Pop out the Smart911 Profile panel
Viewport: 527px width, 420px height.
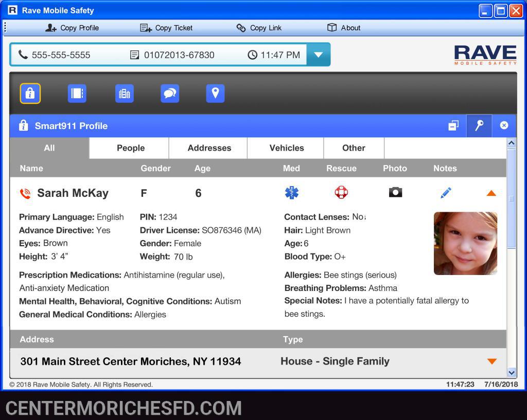[x=453, y=125]
